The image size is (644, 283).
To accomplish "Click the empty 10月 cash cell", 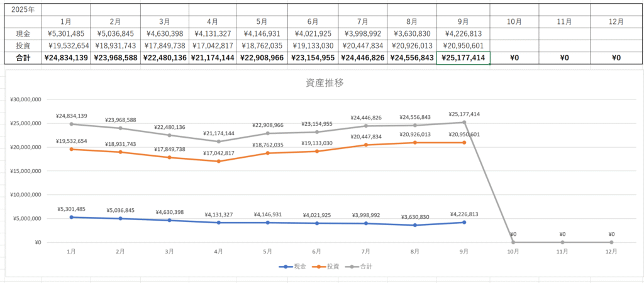I will [514, 33].
